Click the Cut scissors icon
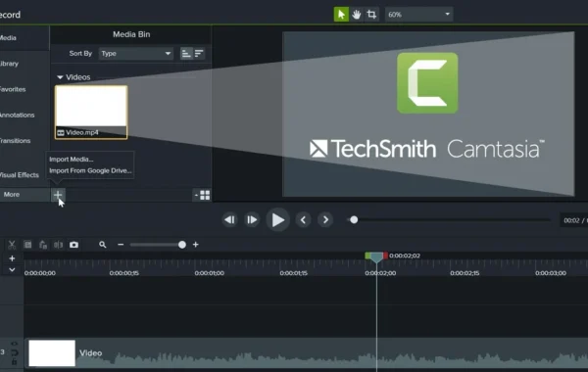The width and height of the screenshot is (588, 372). point(12,245)
